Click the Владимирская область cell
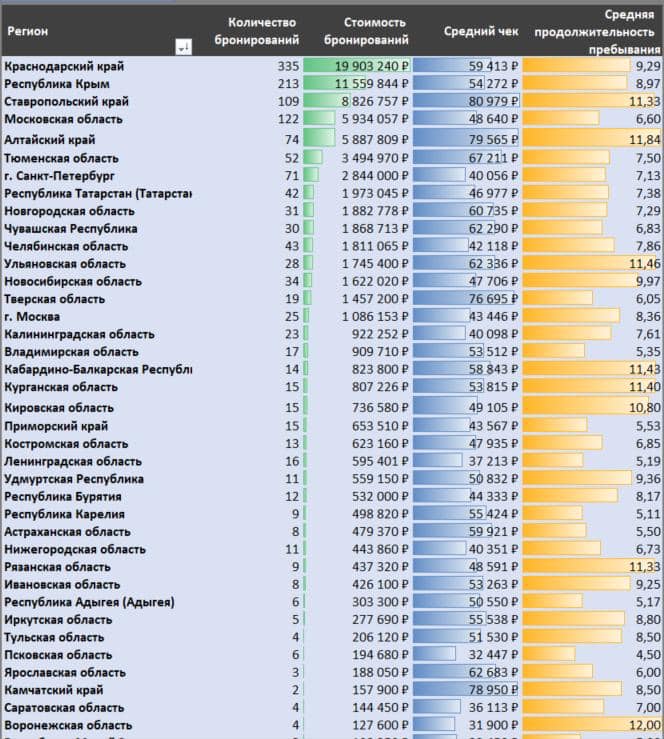This screenshot has width=664, height=739. pyautogui.click(x=71, y=352)
